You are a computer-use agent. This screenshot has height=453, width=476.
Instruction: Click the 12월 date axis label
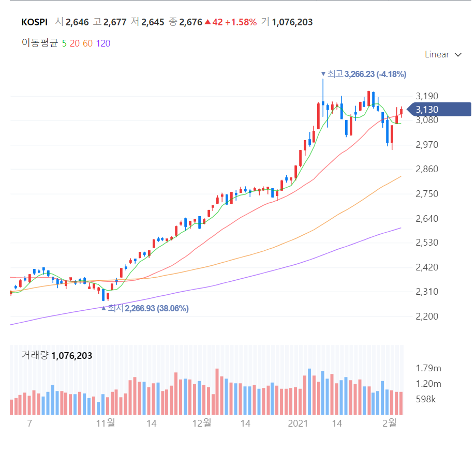[x=202, y=423]
